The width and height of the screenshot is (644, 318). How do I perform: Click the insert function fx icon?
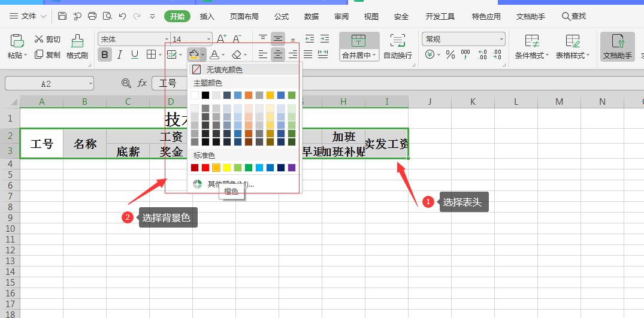142,83
